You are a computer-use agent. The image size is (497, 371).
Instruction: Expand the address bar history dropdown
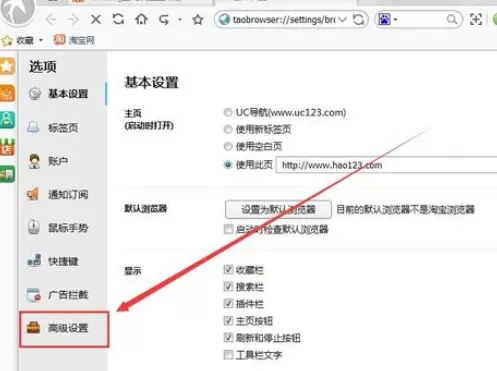(x=342, y=20)
